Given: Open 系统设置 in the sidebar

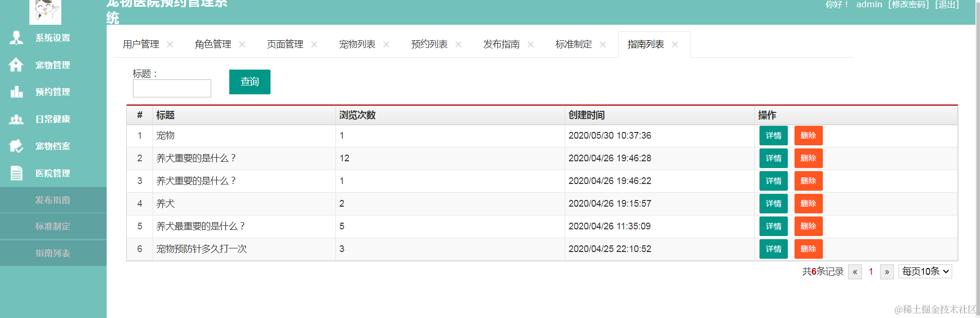Looking at the screenshot, I should tap(53, 38).
